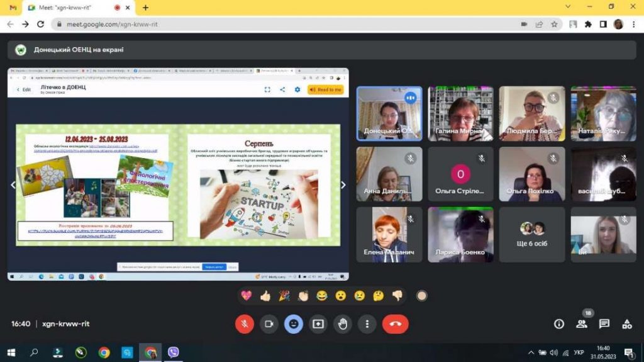The width and height of the screenshot is (644, 362).
Task: Turn off the camera button
Action: [269, 324]
